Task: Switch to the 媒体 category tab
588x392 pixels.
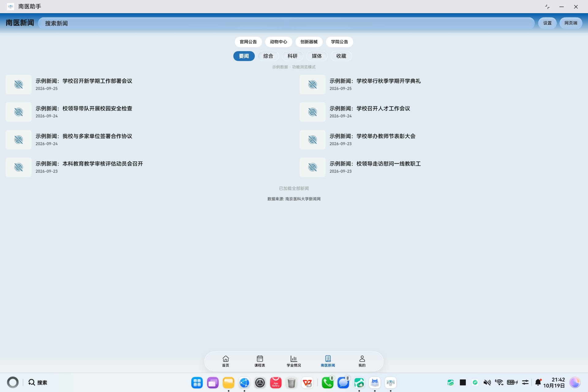Action: point(317,56)
